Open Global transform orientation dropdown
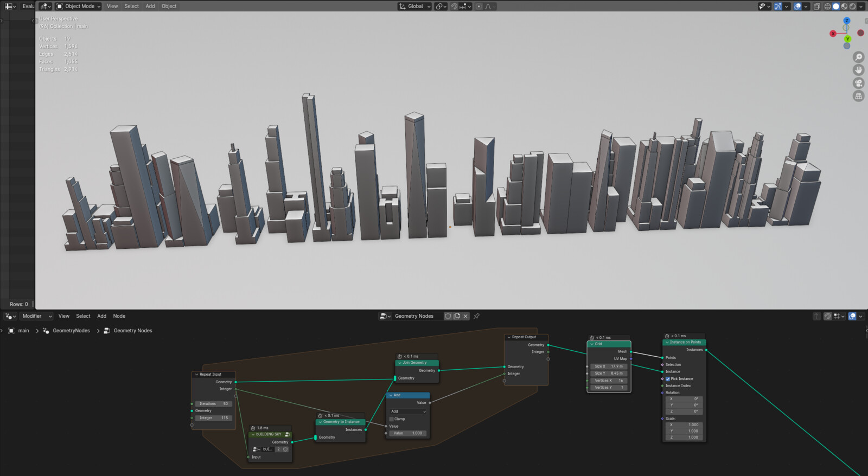This screenshot has width=868, height=476. [x=414, y=6]
